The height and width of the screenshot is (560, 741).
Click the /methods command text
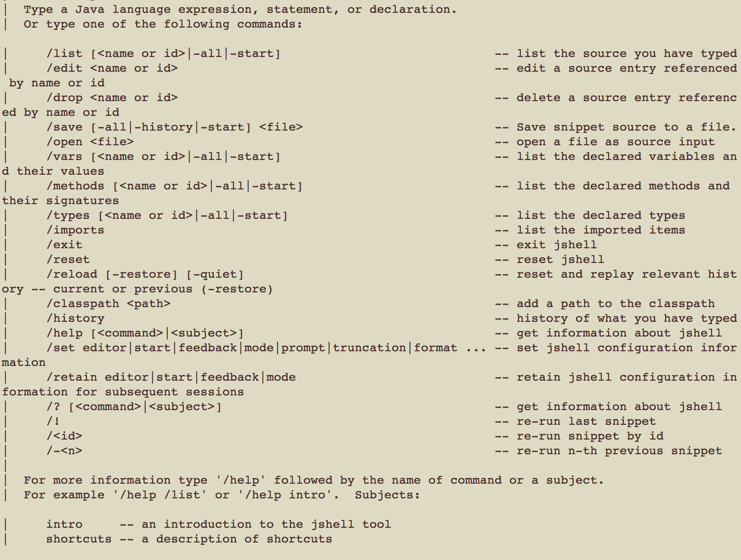tap(75, 186)
